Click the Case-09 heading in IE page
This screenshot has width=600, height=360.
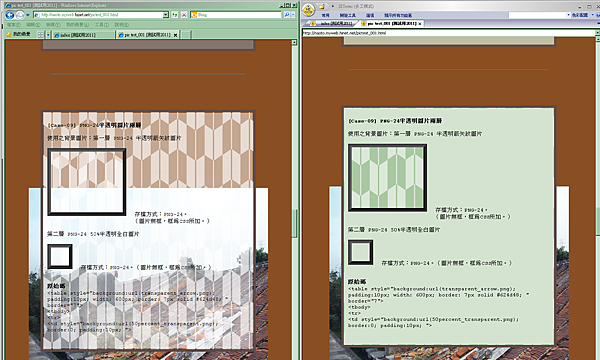[x=94, y=125]
